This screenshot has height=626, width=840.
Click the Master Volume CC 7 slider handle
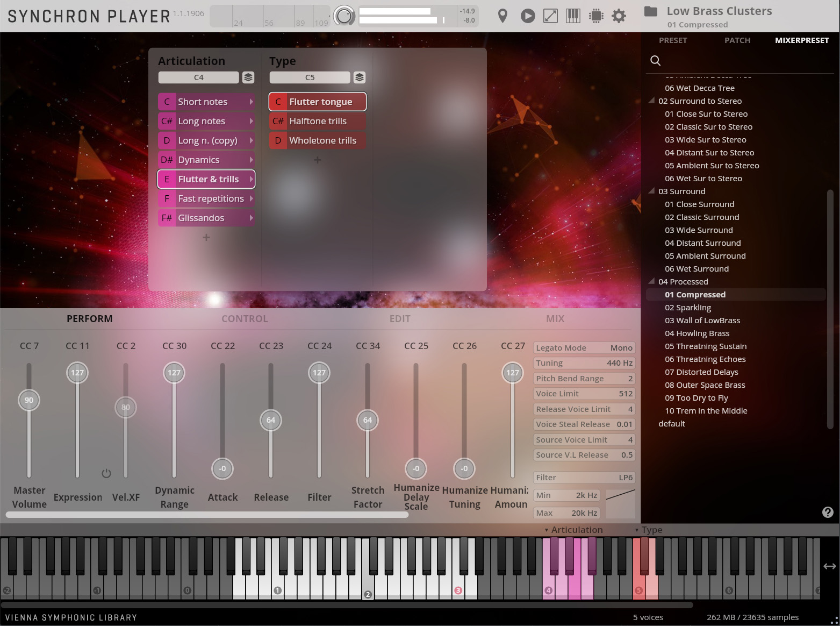29,400
